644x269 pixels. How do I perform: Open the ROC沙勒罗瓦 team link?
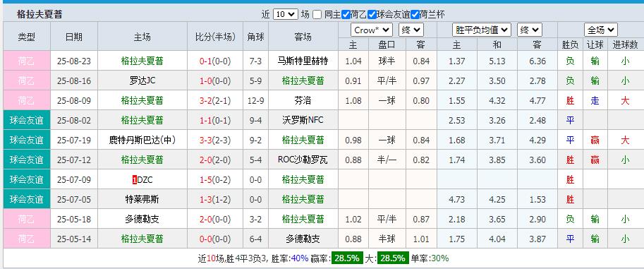(x=303, y=160)
